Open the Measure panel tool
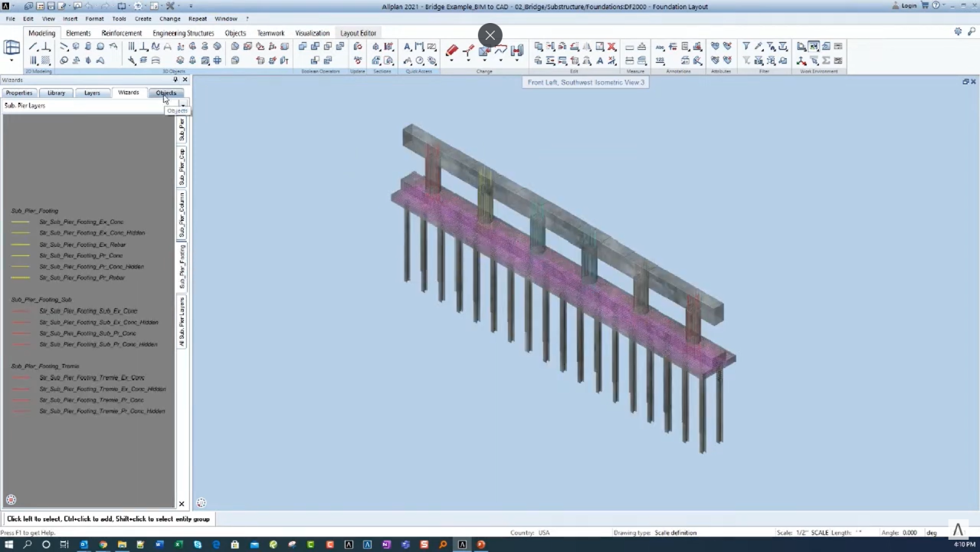Screen dimensions: 980x552 629,47
